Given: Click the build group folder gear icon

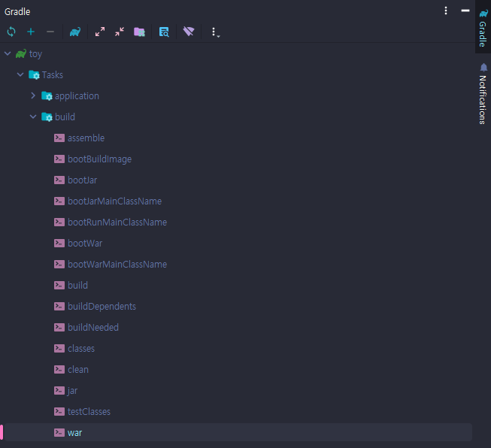Looking at the screenshot, I should [47, 117].
